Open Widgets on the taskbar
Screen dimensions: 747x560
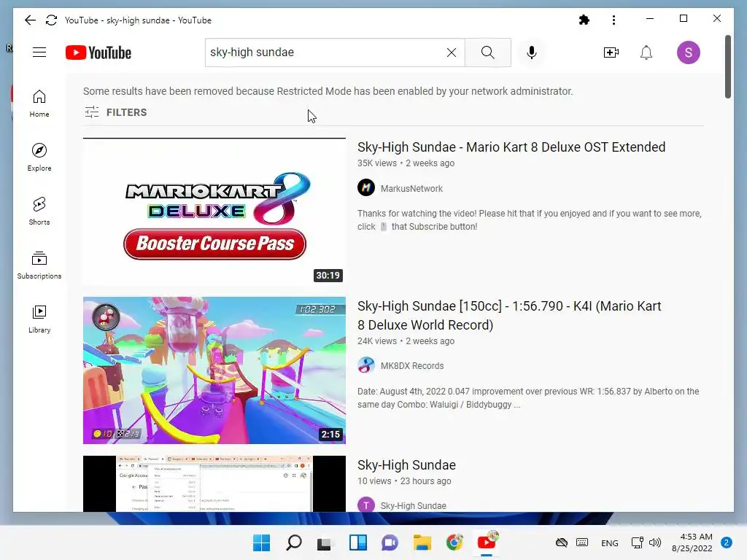pyautogui.click(x=357, y=542)
